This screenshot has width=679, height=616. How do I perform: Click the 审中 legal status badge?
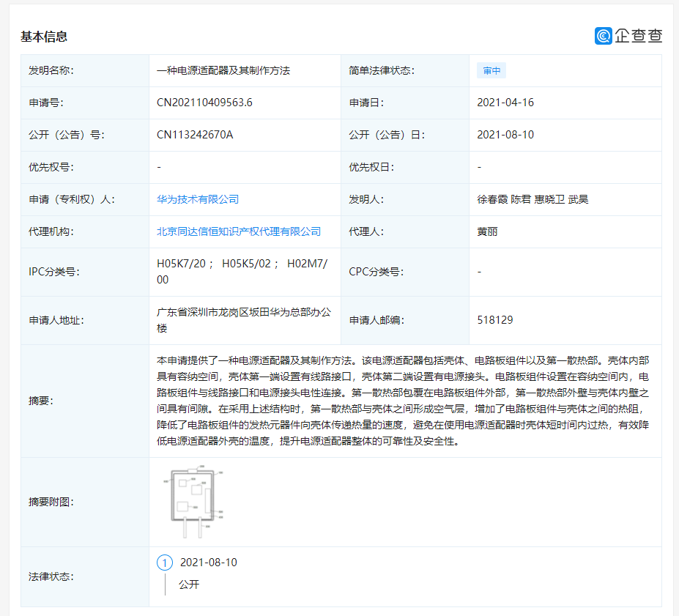[x=491, y=71]
